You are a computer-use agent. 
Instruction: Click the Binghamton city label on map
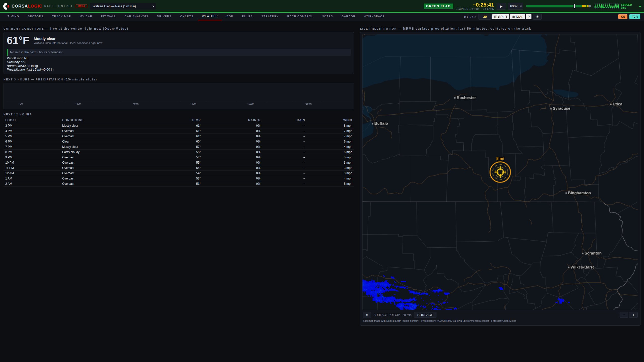click(579, 193)
